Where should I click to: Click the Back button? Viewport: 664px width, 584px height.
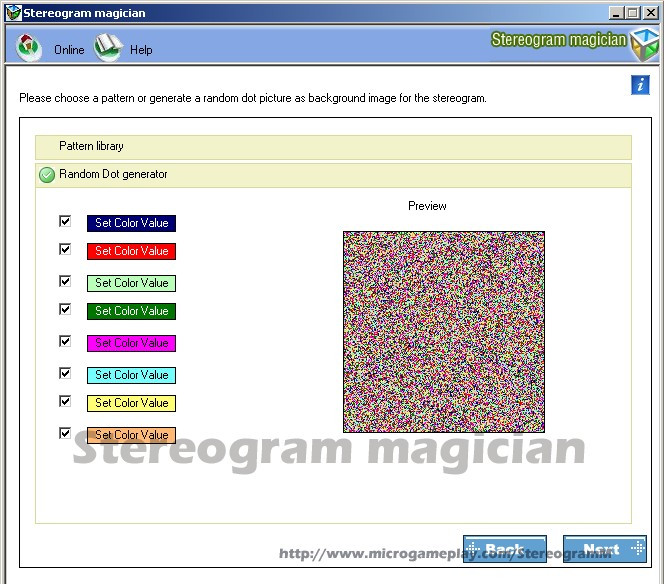click(x=505, y=549)
